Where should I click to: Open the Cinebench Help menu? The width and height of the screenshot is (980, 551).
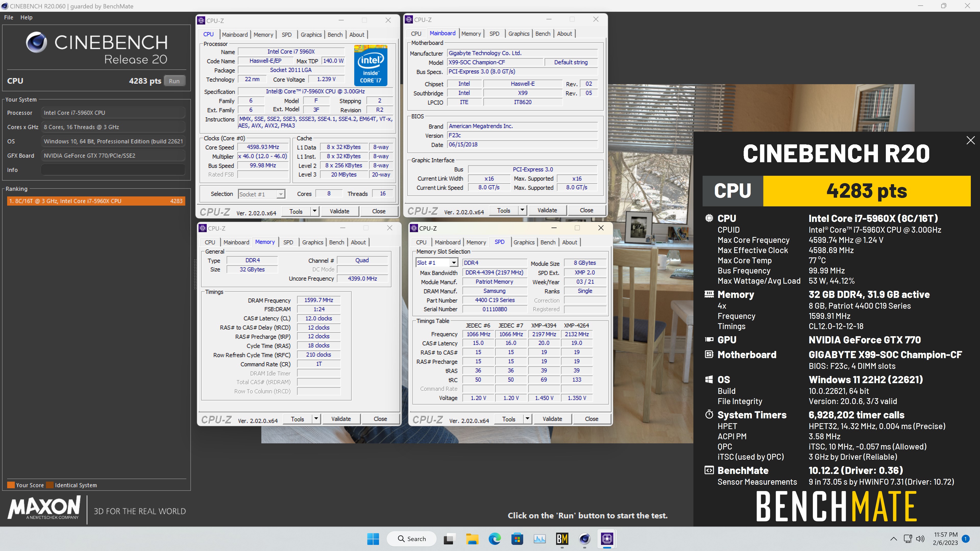pyautogui.click(x=26, y=17)
